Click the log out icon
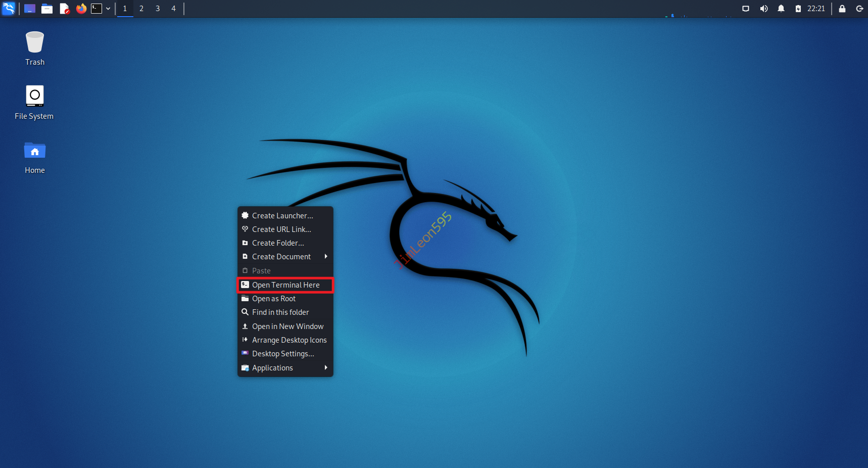Viewport: 868px width, 468px height. [x=859, y=9]
